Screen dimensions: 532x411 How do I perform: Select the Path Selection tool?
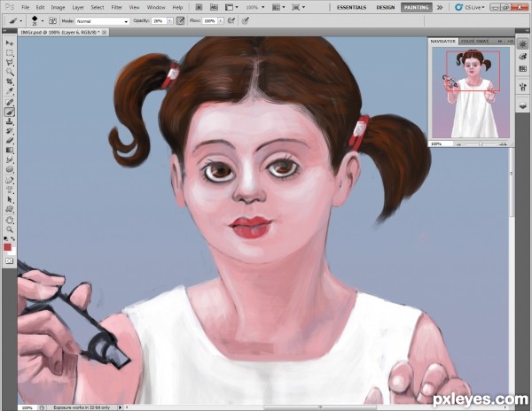pyautogui.click(x=10, y=199)
